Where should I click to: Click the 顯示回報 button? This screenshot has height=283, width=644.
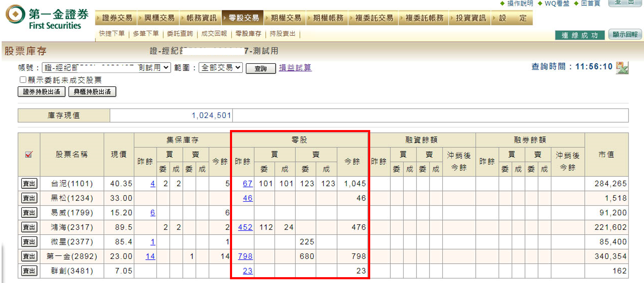click(625, 35)
